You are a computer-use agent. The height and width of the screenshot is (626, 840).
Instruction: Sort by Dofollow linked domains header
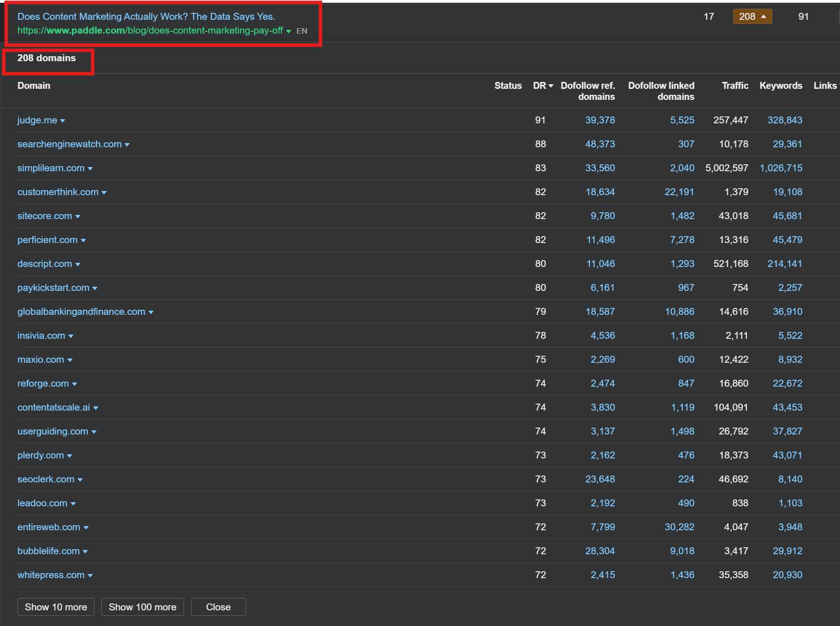point(661,91)
